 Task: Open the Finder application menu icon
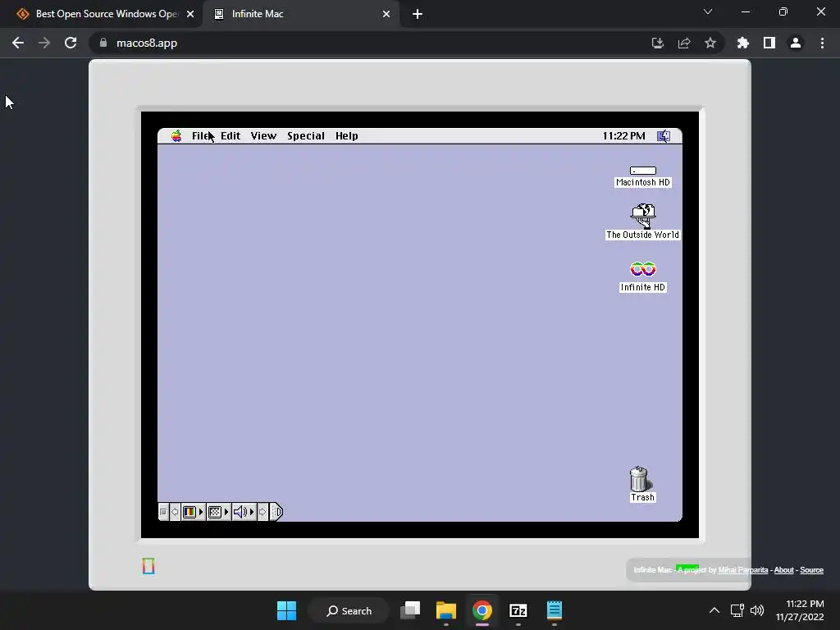point(664,136)
